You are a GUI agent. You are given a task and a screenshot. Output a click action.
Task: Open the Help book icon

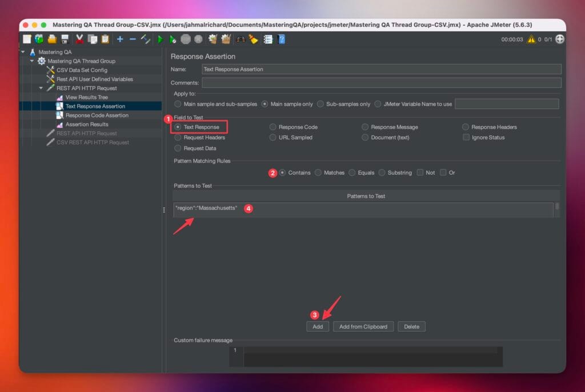pyautogui.click(x=282, y=39)
